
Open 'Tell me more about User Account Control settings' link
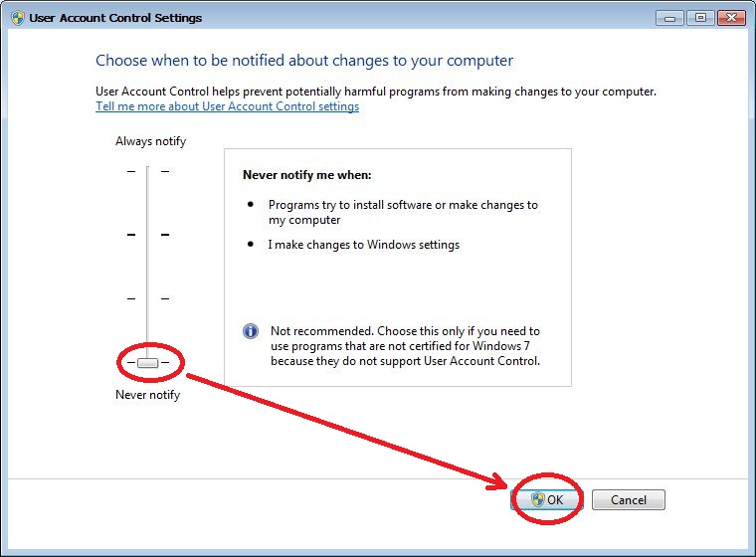pos(227,106)
